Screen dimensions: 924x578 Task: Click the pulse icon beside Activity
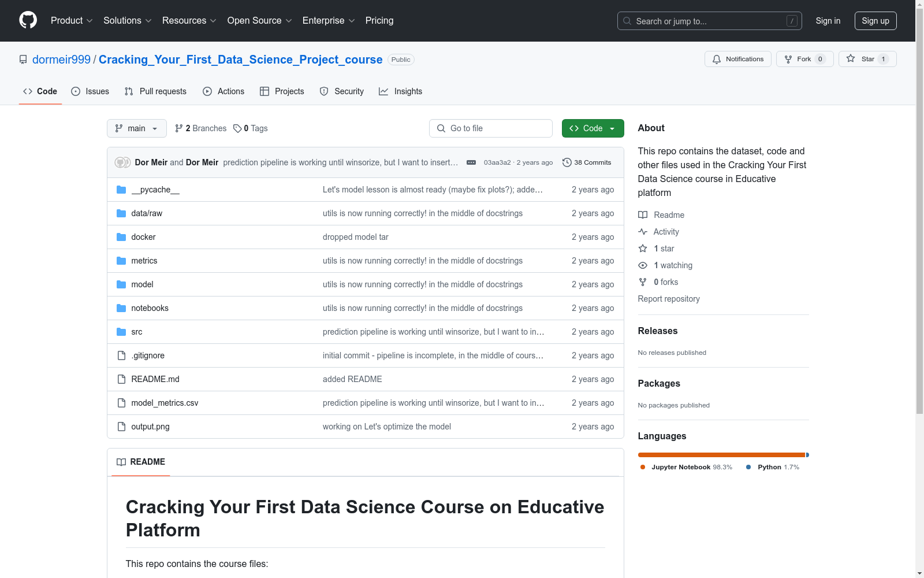click(643, 232)
